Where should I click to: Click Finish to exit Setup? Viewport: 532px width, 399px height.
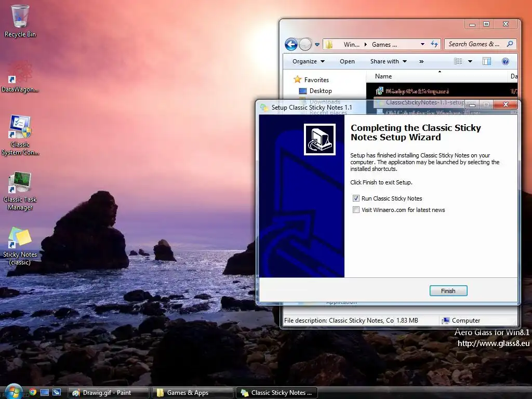coord(448,291)
